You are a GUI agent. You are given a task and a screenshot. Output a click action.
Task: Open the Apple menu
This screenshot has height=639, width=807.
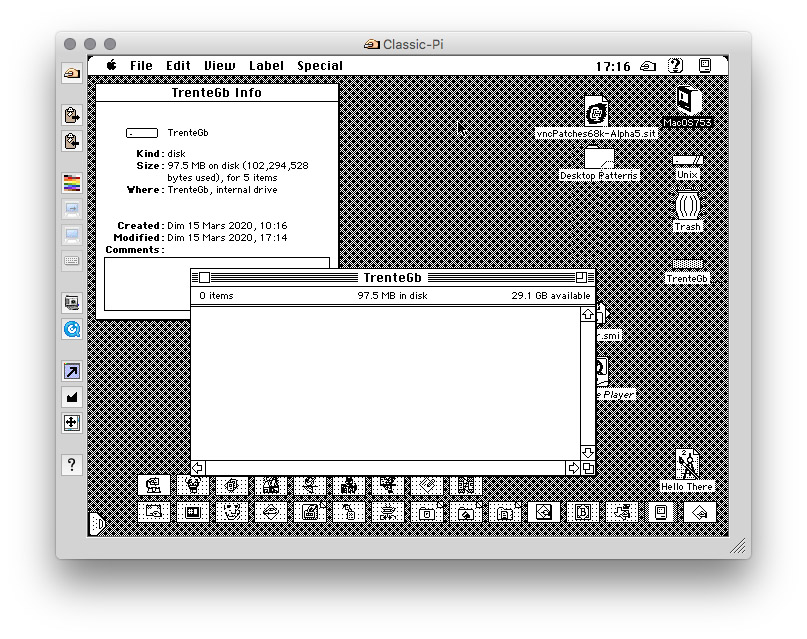click(111, 65)
